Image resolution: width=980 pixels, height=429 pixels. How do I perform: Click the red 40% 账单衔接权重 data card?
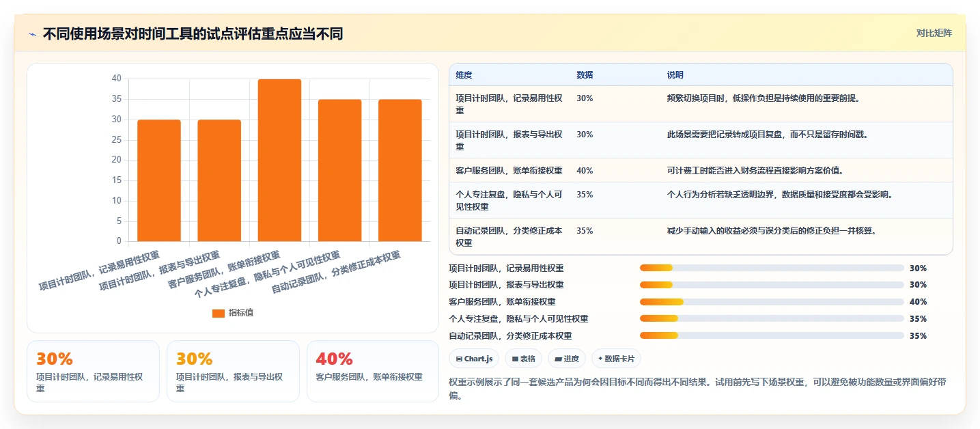[x=373, y=371]
